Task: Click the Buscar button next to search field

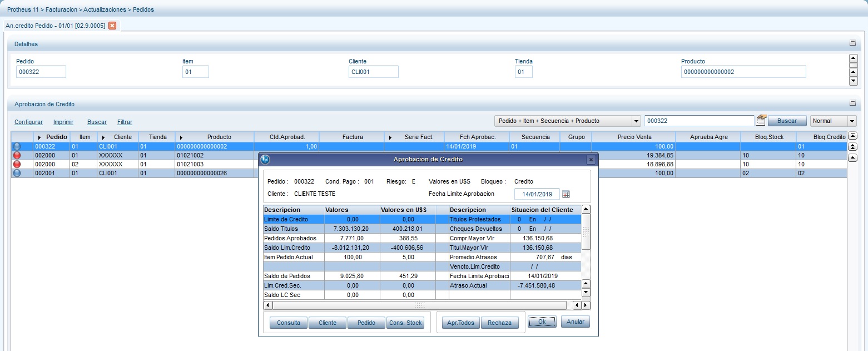Action: [x=787, y=121]
